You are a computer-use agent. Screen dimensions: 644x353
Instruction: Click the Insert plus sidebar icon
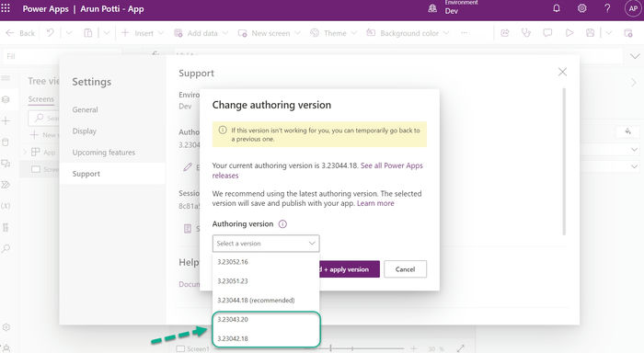click(6, 120)
